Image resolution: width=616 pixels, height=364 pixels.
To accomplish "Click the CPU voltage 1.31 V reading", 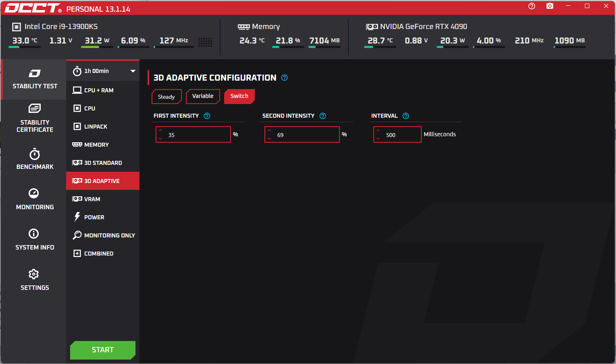I will pos(61,41).
